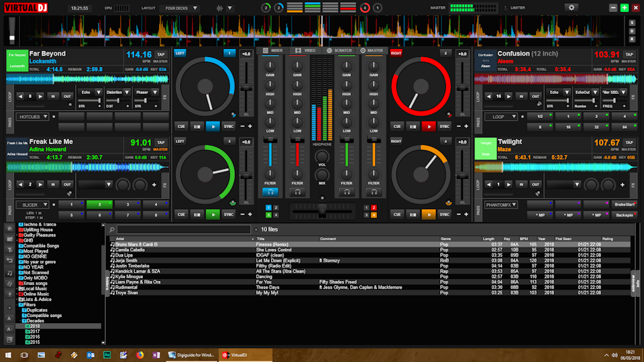Click search magnifier icon in browser
Viewport: 644px width, 362px height.
pos(112,229)
